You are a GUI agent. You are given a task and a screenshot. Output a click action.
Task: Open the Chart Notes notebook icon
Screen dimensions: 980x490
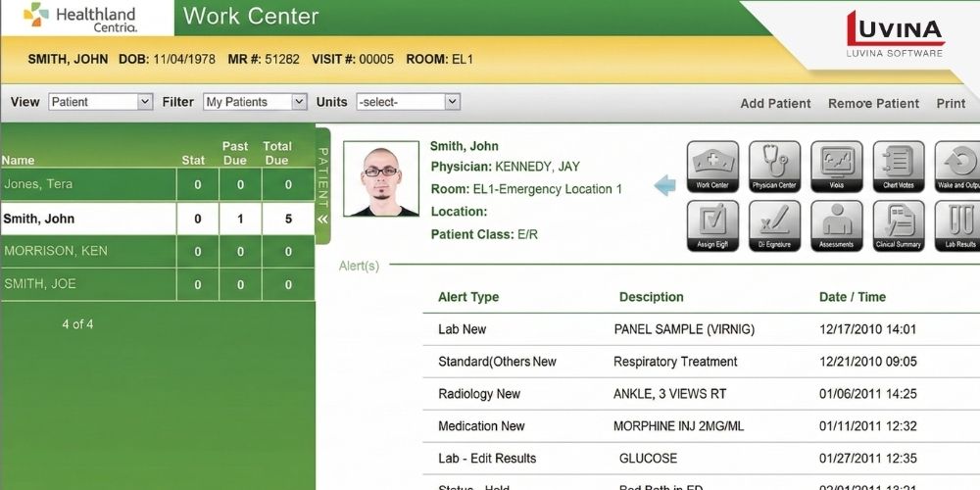click(x=898, y=165)
